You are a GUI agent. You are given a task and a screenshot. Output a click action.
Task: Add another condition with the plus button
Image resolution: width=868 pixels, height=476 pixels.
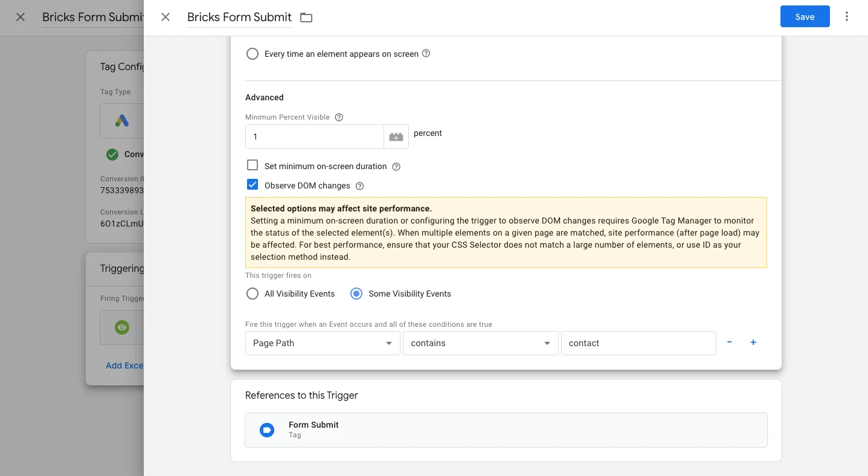pos(753,343)
